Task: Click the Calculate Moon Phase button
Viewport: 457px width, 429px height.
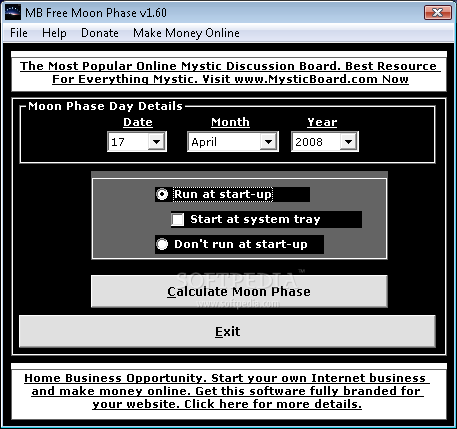Action: point(239,291)
